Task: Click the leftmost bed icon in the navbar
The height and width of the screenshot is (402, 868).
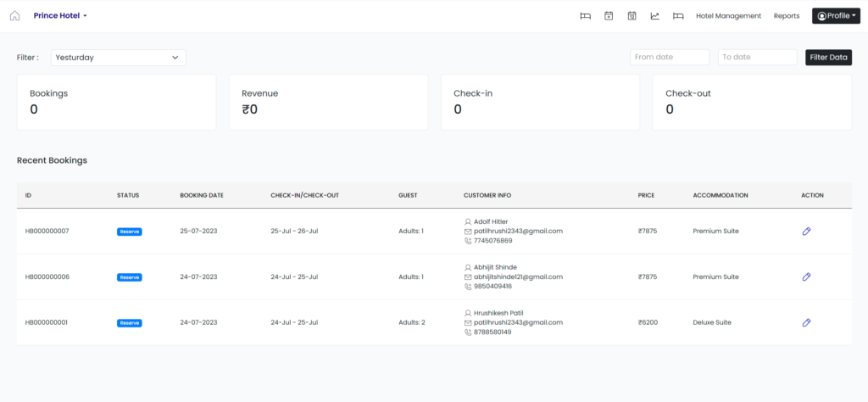Action: [585, 16]
